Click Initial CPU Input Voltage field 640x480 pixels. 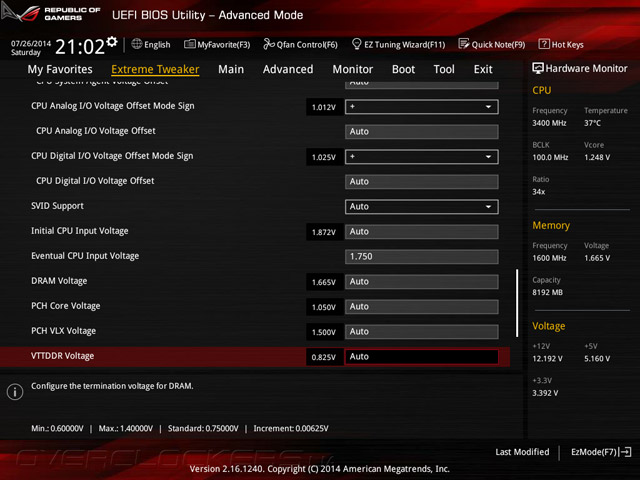pos(421,231)
